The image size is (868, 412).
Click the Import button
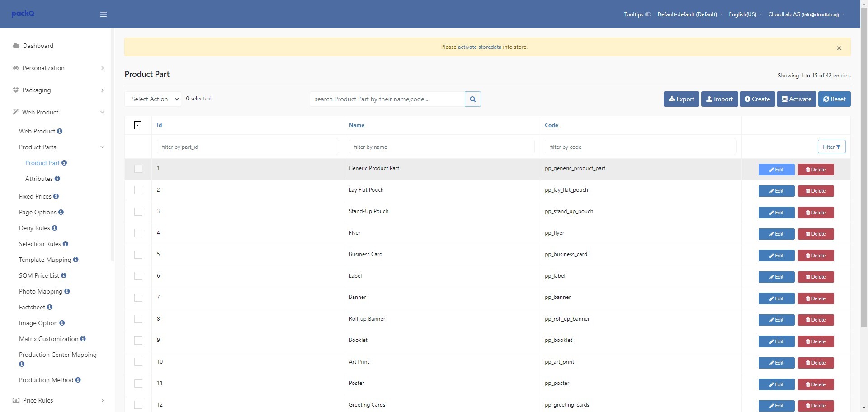click(720, 99)
